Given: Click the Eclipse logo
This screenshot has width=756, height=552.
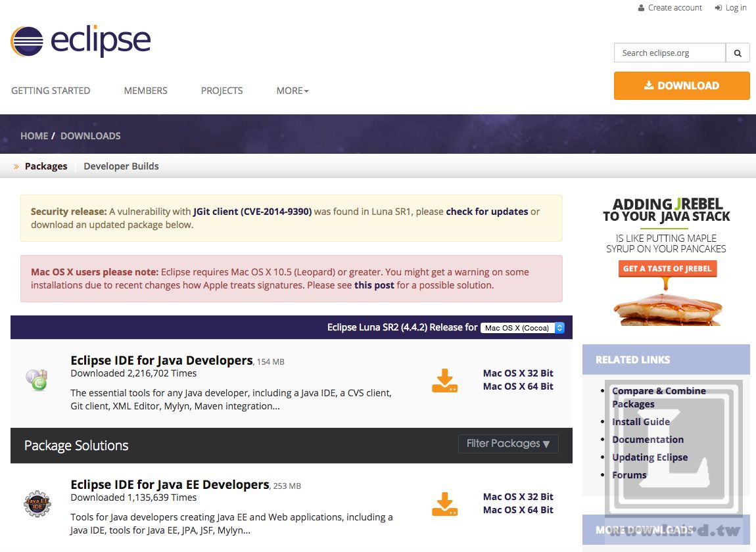Looking at the screenshot, I should click(x=80, y=41).
